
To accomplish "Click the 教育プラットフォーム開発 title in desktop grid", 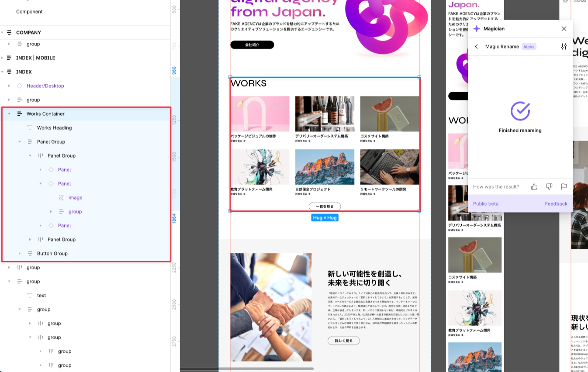I will coord(252,189).
